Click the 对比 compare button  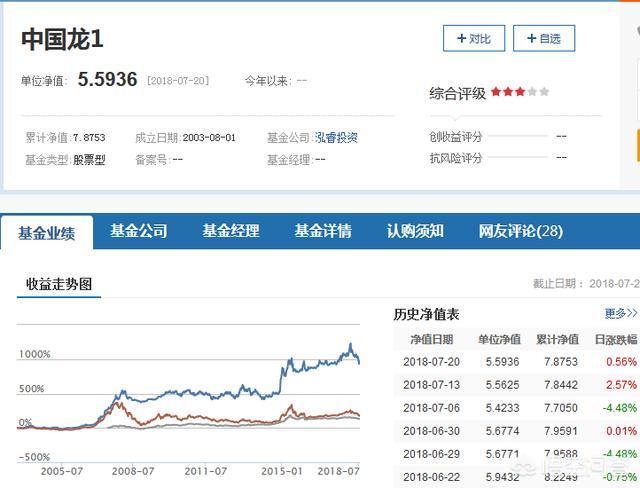coord(474,38)
